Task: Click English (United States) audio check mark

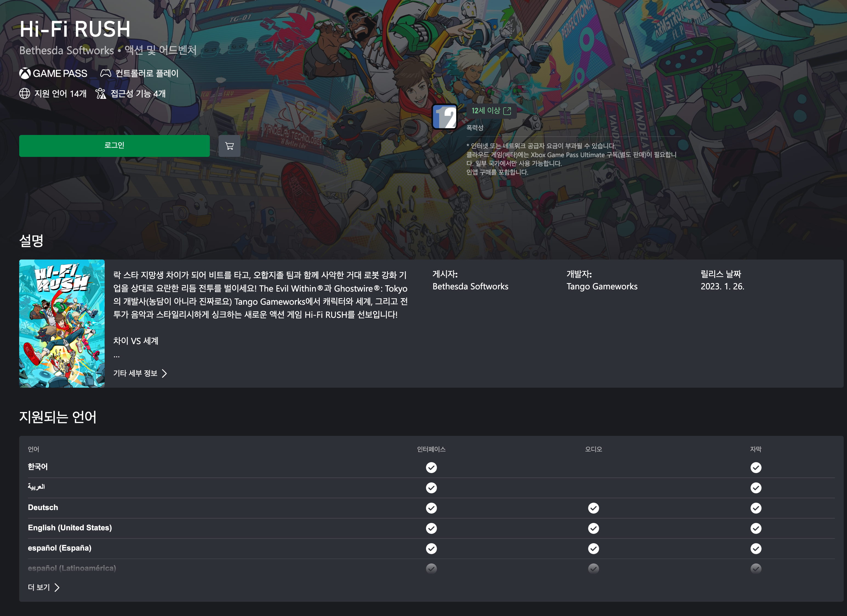Action: (593, 528)
